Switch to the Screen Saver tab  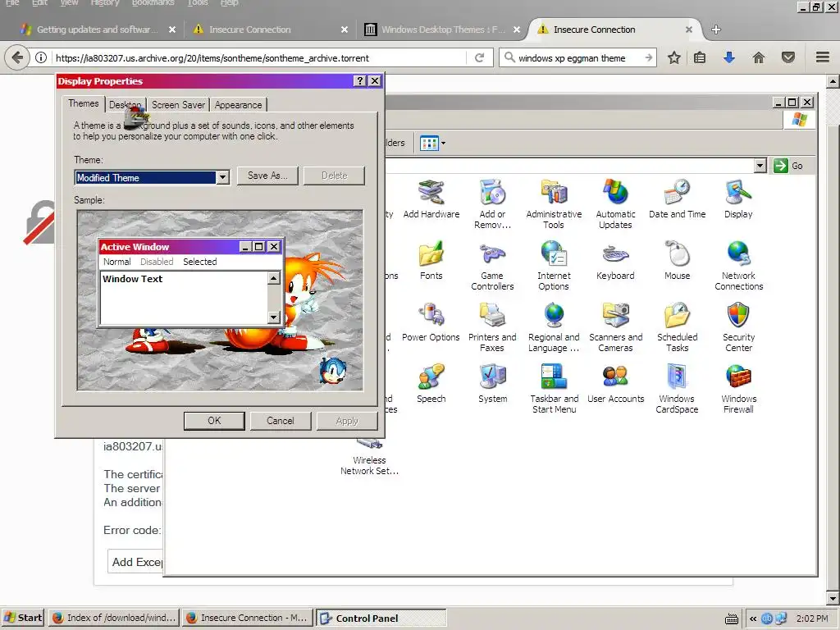(178, 105)
